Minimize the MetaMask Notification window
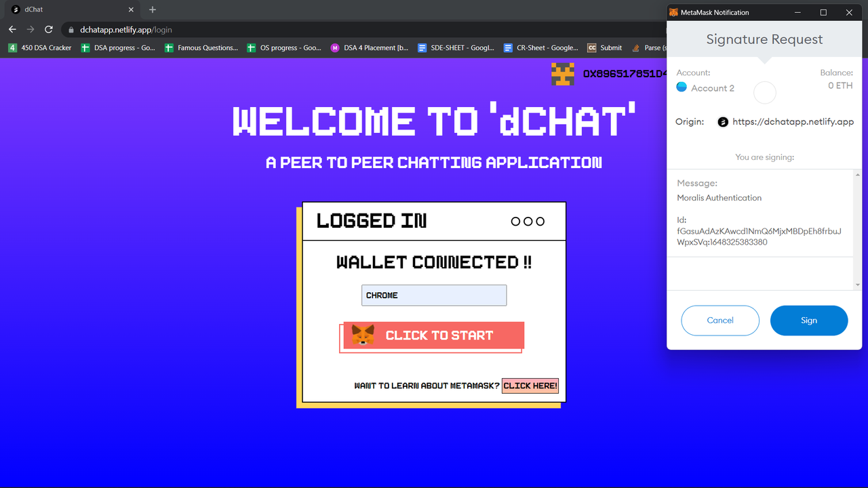 [x=797, y=12]
